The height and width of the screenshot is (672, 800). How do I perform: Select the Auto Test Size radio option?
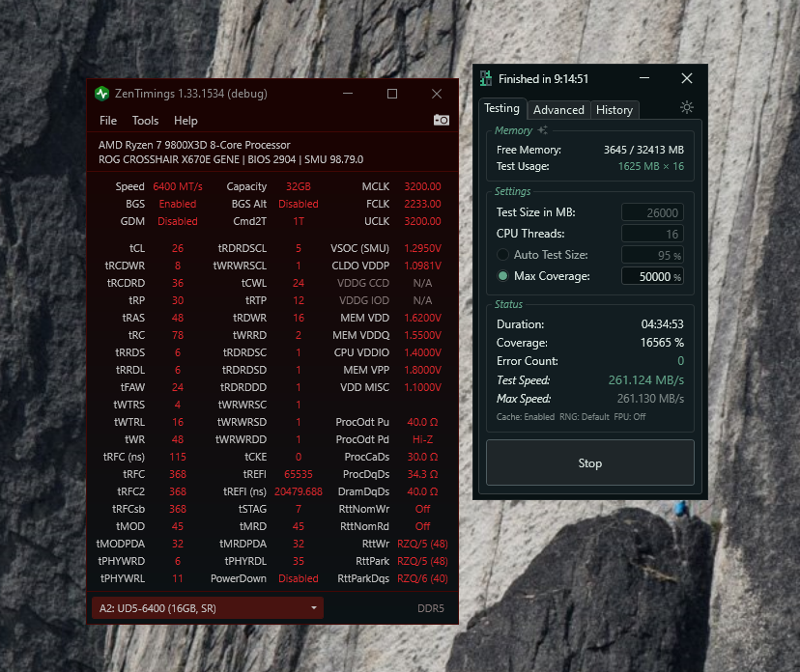point(502,255)
